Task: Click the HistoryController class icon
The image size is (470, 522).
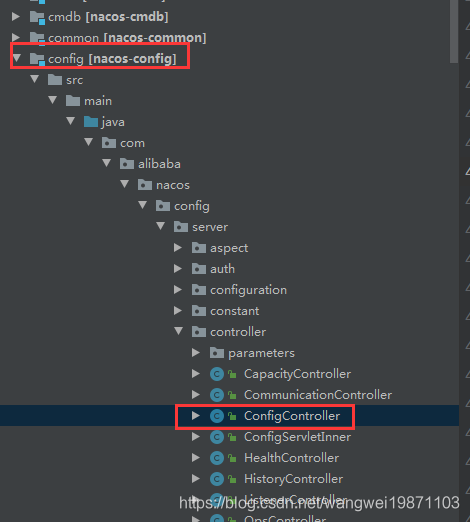Action: point(217,479)
